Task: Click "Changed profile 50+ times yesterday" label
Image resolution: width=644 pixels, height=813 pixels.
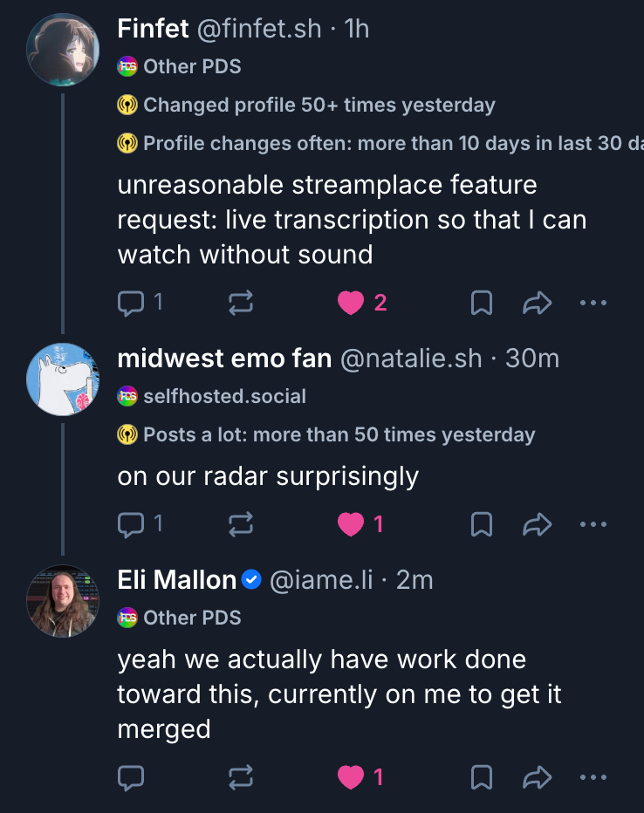Action: tap(319, 106)
